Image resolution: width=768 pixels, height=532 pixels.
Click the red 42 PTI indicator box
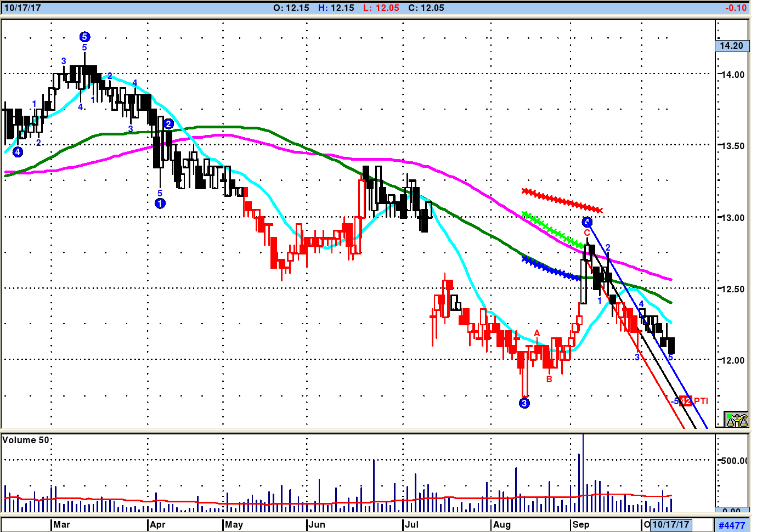pyautogui.click(x=686, y=401)
